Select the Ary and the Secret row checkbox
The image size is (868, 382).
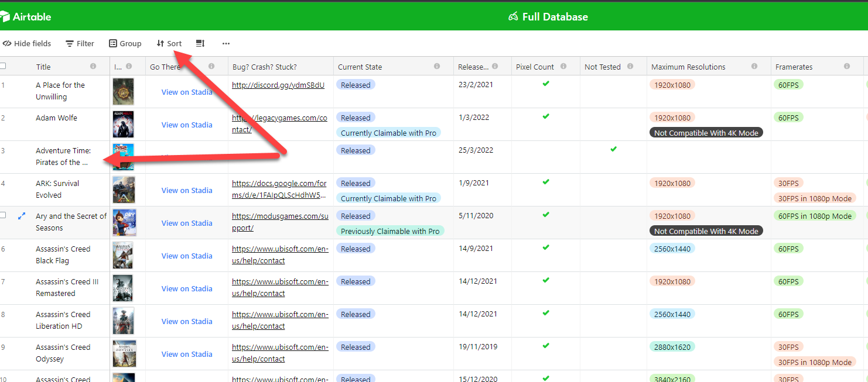3,215
